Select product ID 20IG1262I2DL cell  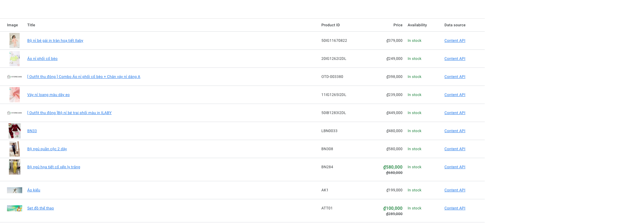coord(334,59)
